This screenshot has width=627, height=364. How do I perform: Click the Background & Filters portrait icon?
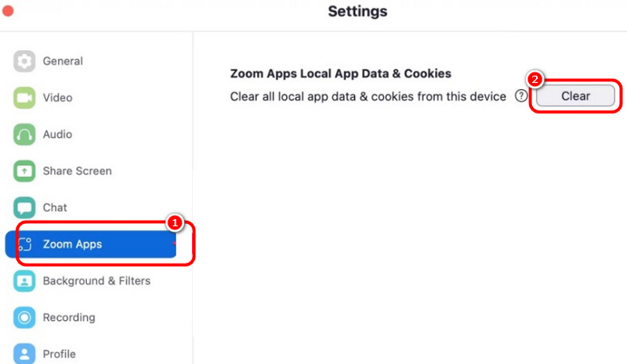click(x=25, y=280)
